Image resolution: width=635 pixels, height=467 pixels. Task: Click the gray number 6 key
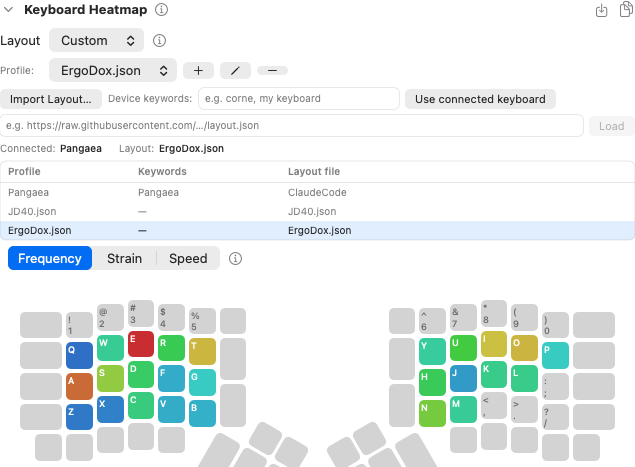(x=433, y=321)
